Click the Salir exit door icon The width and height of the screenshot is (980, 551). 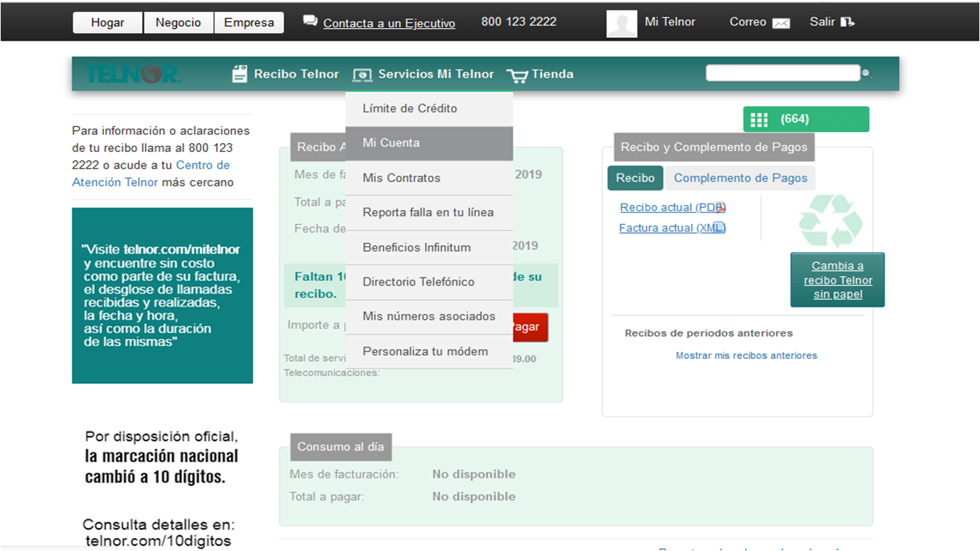coord(847,22)
